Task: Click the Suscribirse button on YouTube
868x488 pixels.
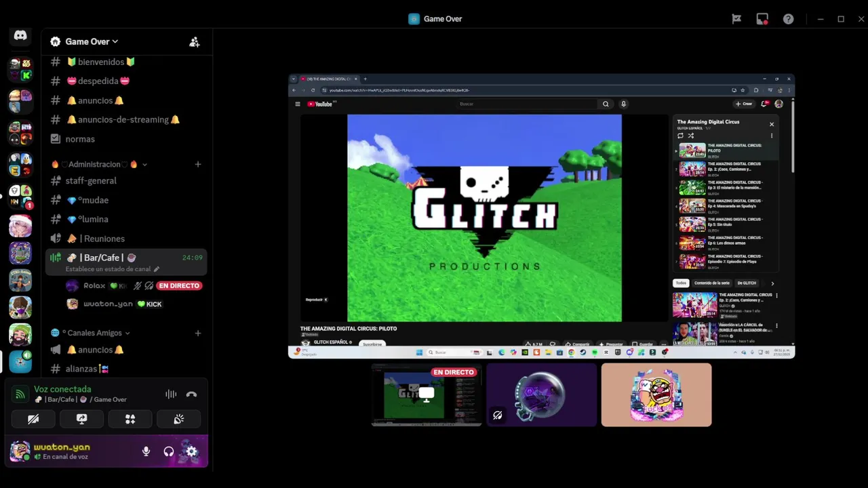Action: (372, 344)
